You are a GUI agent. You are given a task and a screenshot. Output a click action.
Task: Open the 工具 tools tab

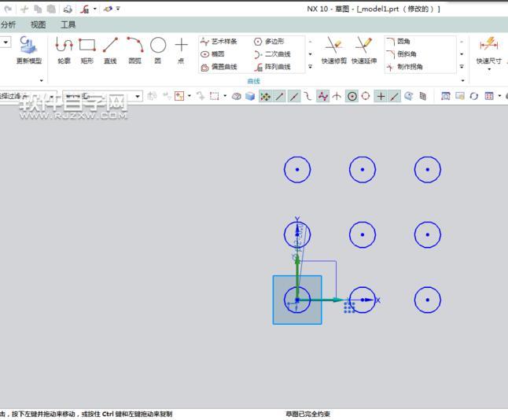pyautogui.click(x=68, y=24)
